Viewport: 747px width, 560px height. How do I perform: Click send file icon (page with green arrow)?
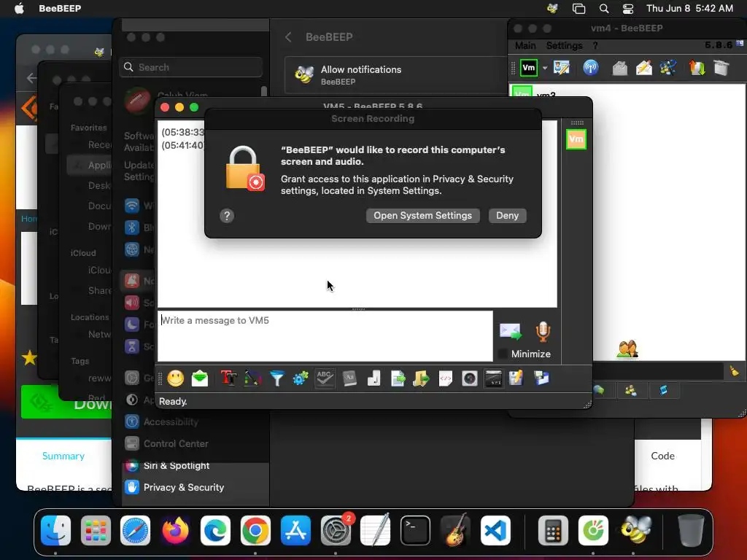[x=398, y=378]
